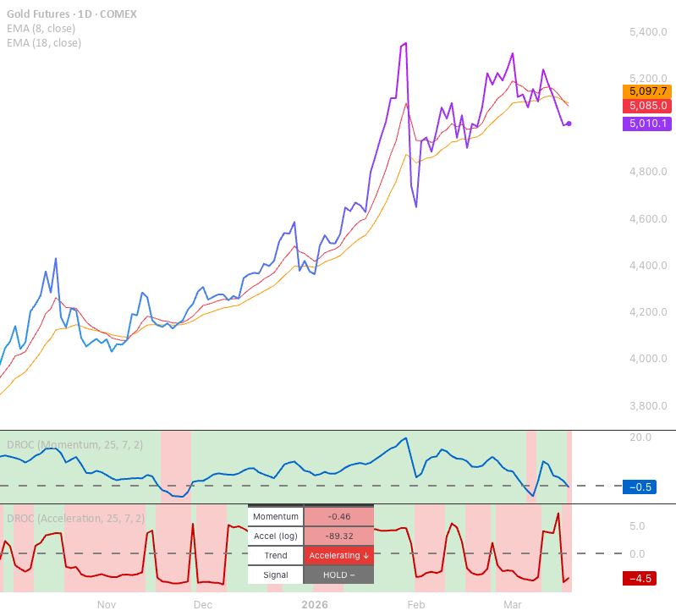Click the blue -0.5 momentum value tag
The height and width of the screenshot is (616, 676).
pos(640,487)
